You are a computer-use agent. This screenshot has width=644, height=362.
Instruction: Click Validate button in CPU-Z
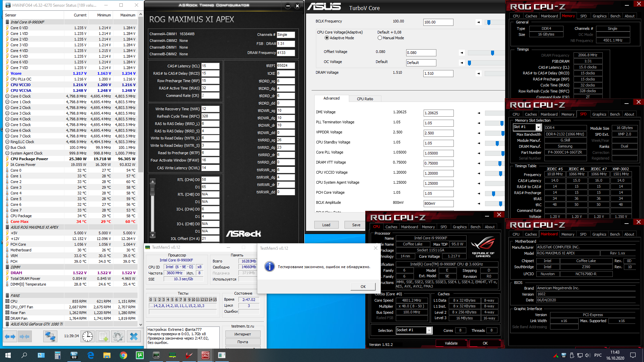pyautogui.click(x=451, y=343)
